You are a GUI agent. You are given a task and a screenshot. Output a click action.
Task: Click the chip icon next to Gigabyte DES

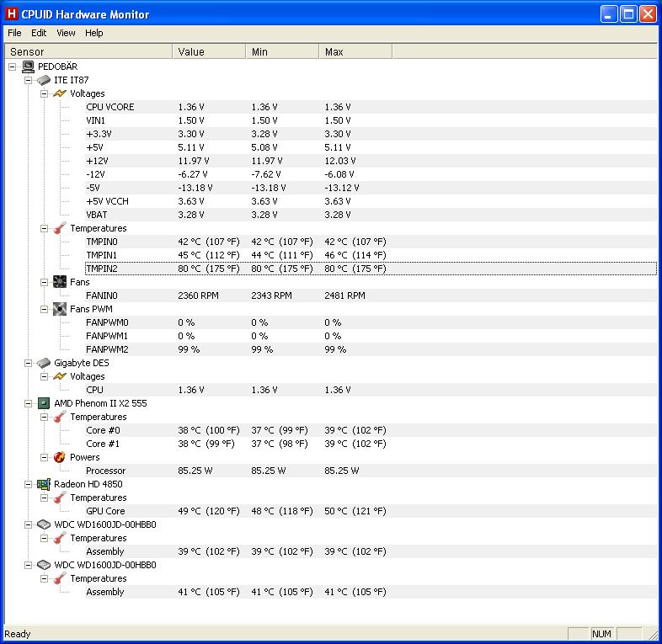pyautogui.click(x=44, y=363)
